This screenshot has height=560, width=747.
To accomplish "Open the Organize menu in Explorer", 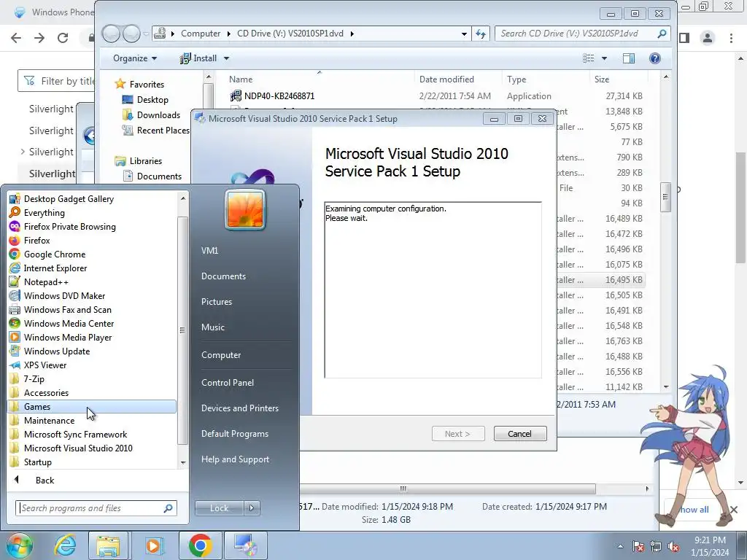I will pos(135,58).
